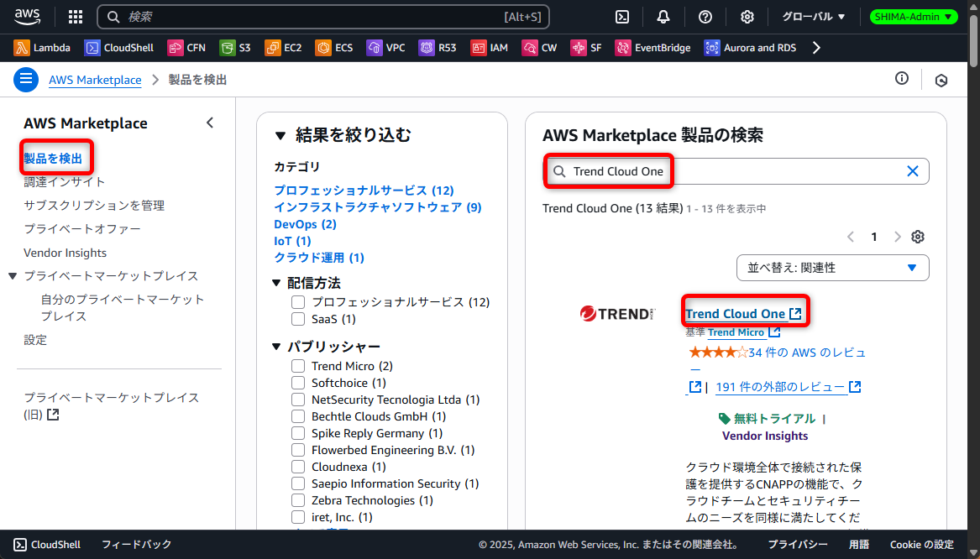Launch CloudShell from the top bar icon
The width and height of the screenshot is (980, 559).
click(x=622, y=17)
